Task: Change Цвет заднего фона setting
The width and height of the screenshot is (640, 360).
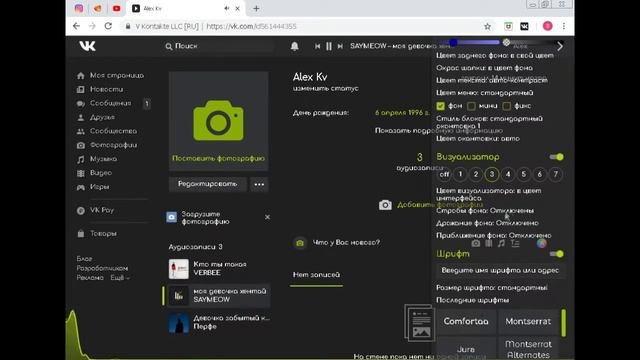Action: [x=495, y=56]
